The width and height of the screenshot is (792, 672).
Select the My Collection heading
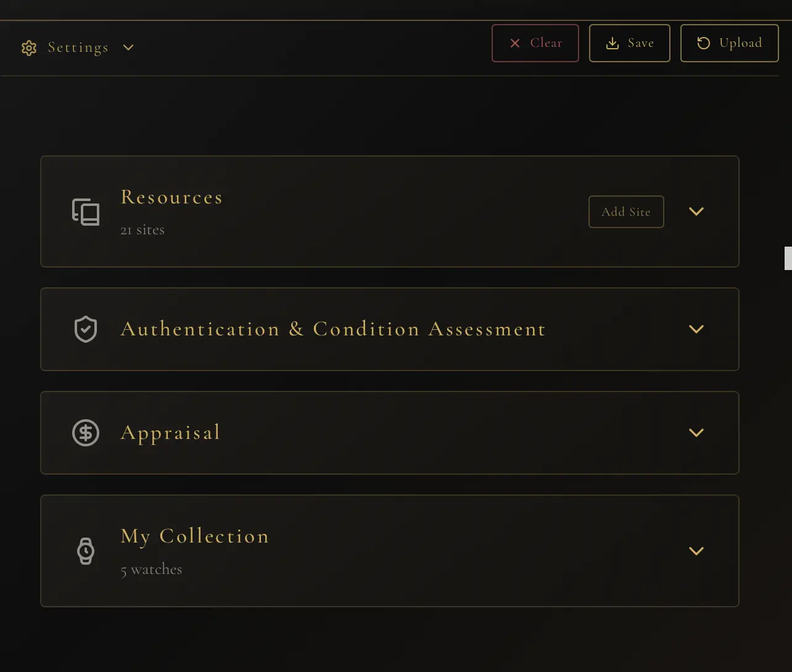195,536
